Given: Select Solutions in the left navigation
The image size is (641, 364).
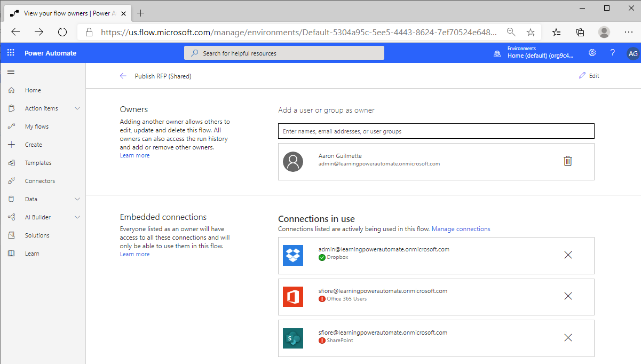Looking at the screenshot, I should 37,235.
